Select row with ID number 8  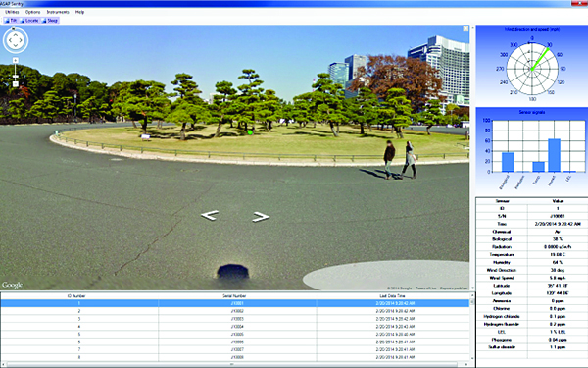click(x=235, y=357)
